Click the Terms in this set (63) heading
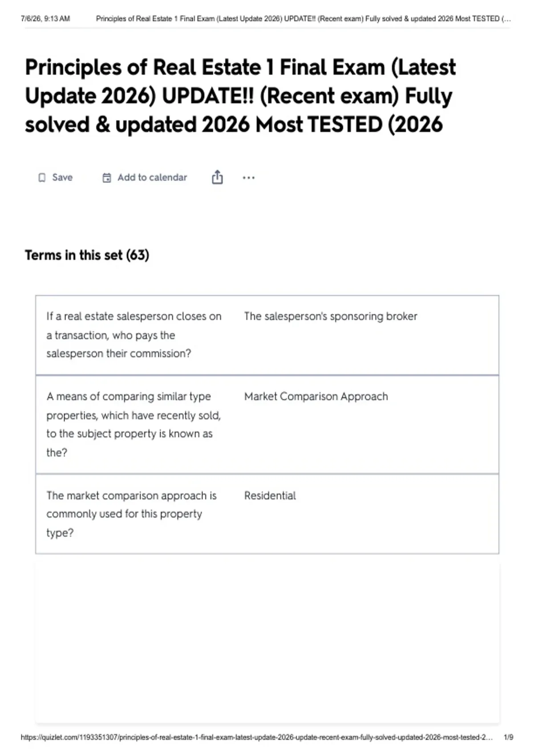This screenshot has width=534, height=756. tap(87, 255)
